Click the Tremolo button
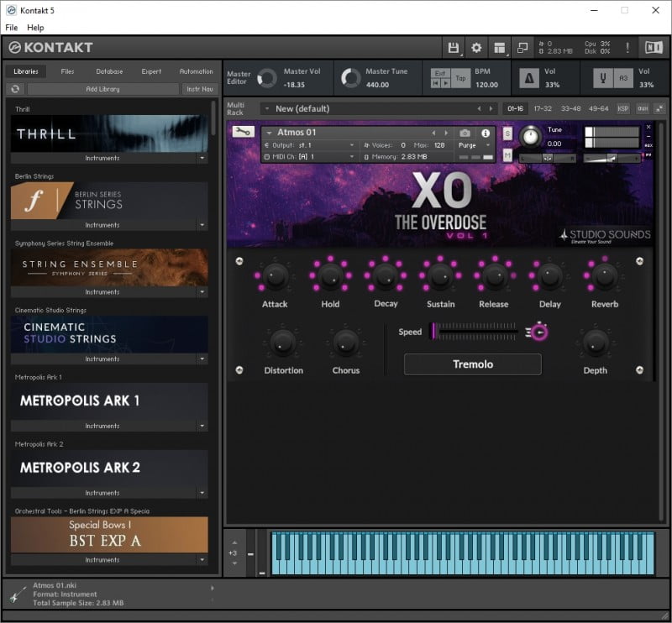Screen dimensions: 672x623 (x=473, y=364)
